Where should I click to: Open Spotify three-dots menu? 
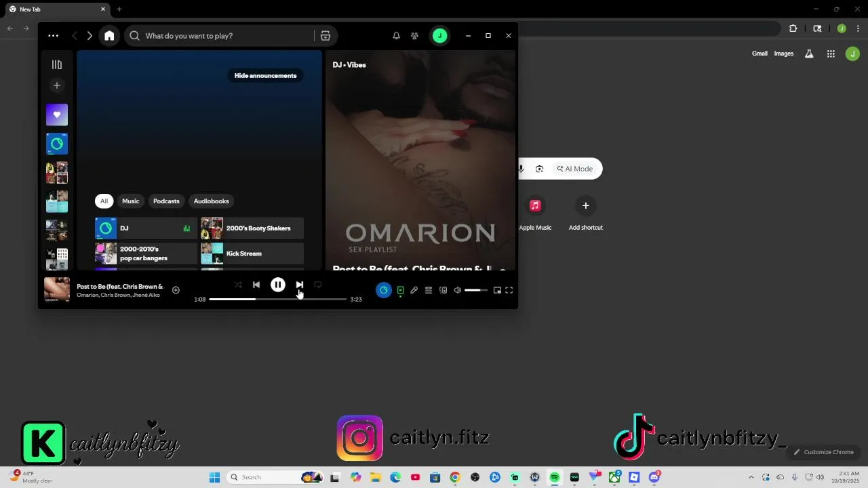pos(54,36)
